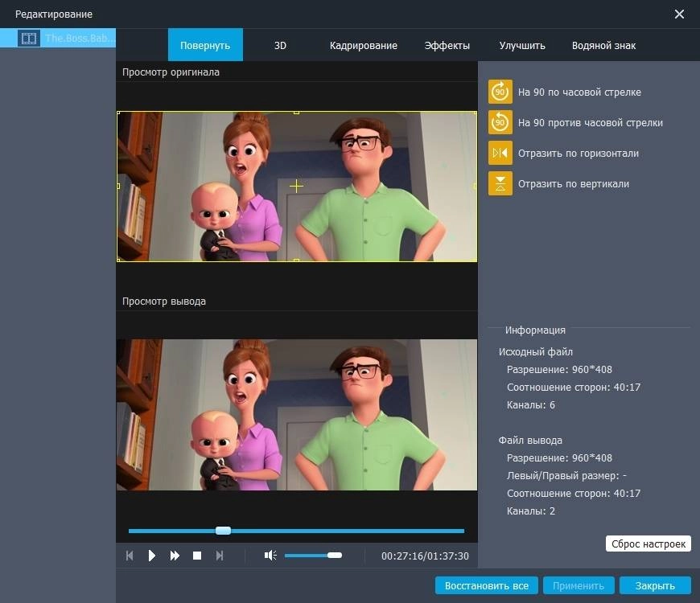Close the Редактирование window
Image resolution: width=700 pixels, height=603 pixels.
tap(679, 14)
